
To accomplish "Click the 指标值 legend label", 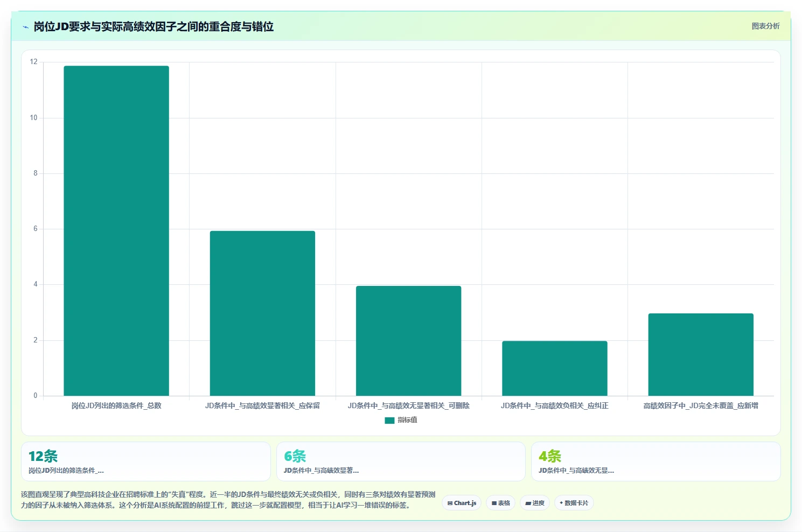I will [x=407, y=420].
